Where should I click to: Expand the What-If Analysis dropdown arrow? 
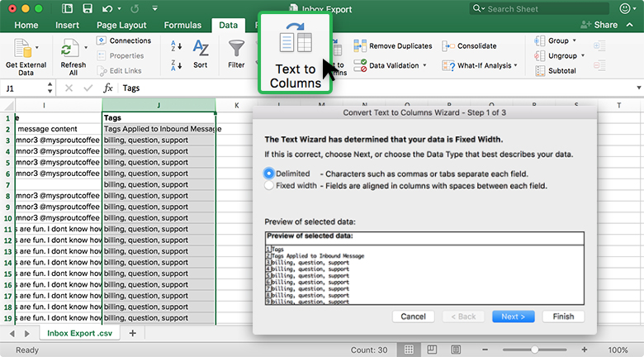point(515,65)
